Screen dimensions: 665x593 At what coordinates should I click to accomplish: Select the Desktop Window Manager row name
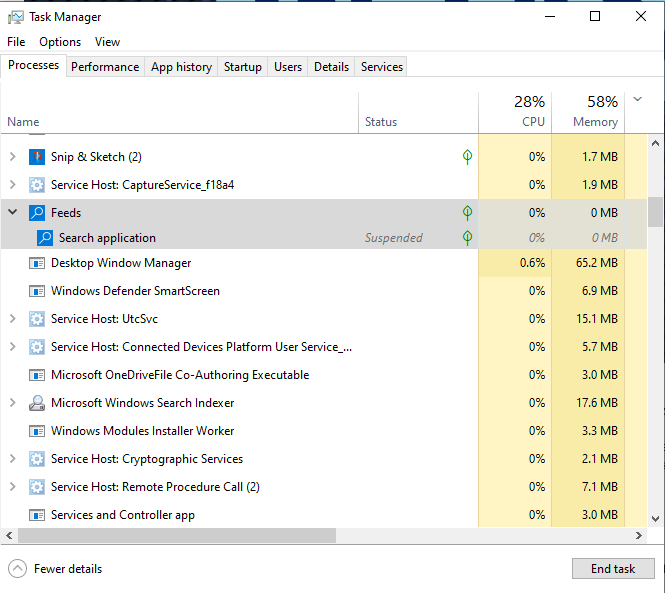[121, 263]
